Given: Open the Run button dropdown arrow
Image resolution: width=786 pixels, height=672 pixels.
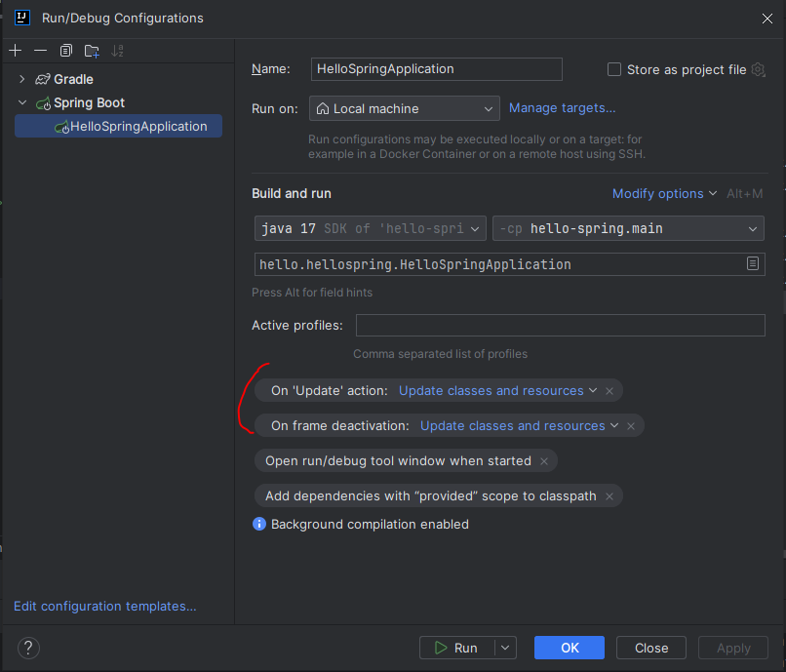Looking at the screenshot, I should pos(505,648).
